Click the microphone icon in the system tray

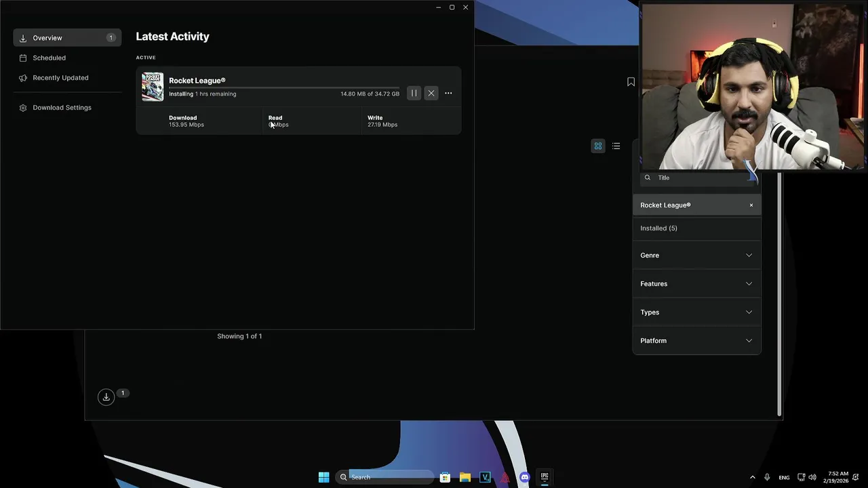pyautogui.click(x=767, y=477)
